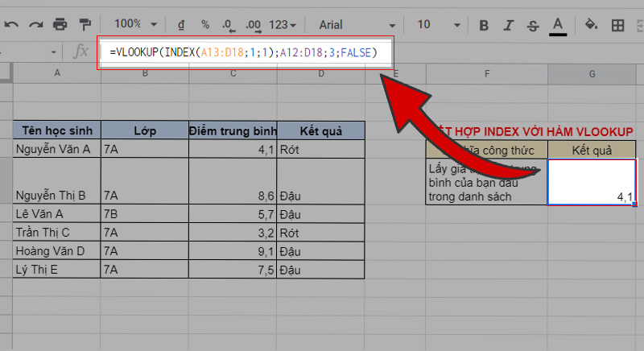This screenshot has width=644, height=351.
Task: Open the fill color bucket
Action: coord(591,25)
